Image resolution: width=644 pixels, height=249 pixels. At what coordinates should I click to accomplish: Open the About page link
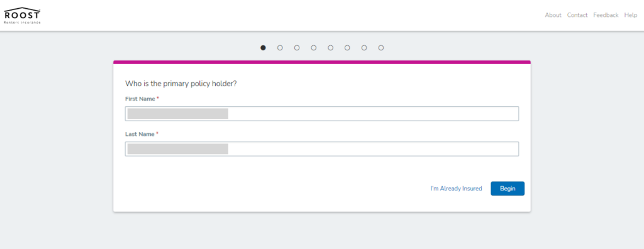point(553,15)
